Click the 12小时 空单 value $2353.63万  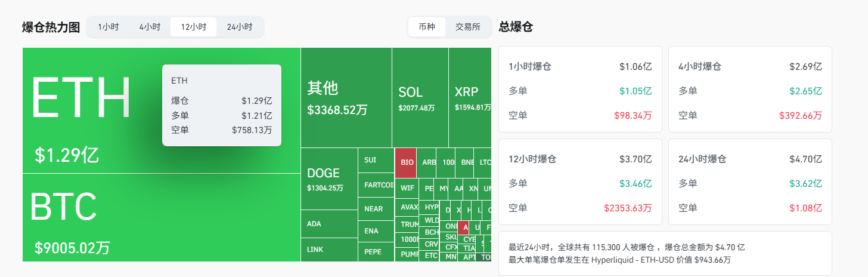tap(628, 208)
